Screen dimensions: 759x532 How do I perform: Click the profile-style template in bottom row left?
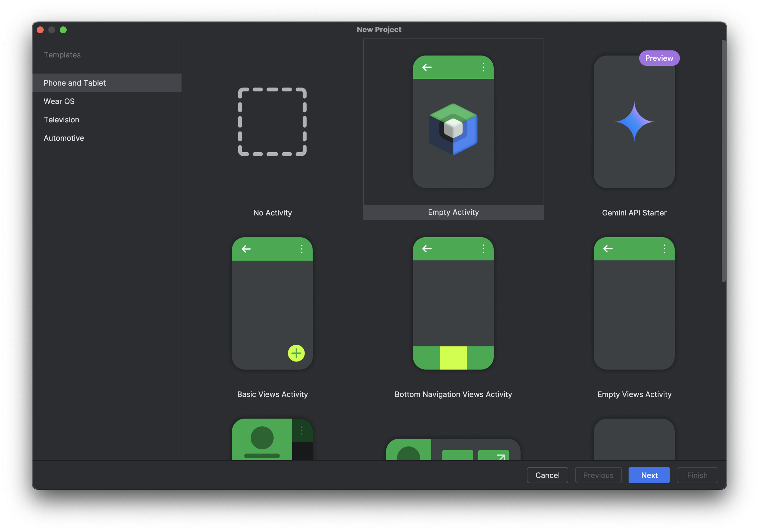272,439
